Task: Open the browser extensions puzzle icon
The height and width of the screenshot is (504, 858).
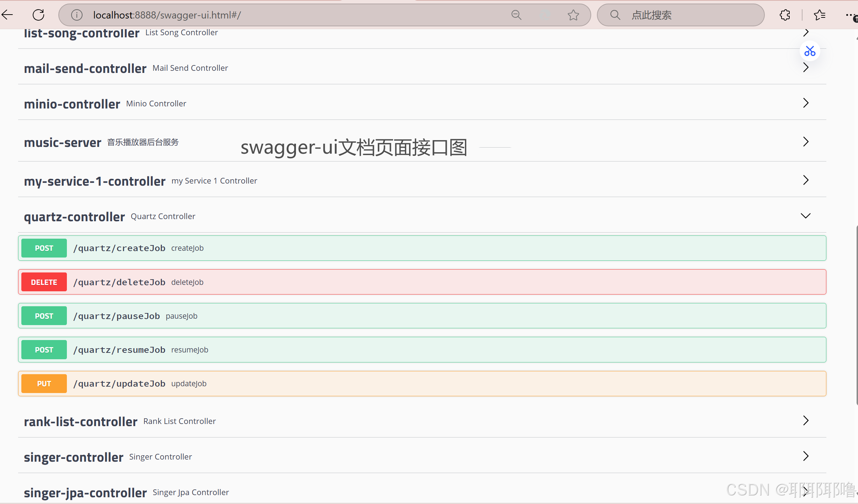Action: tap(784, 15)
